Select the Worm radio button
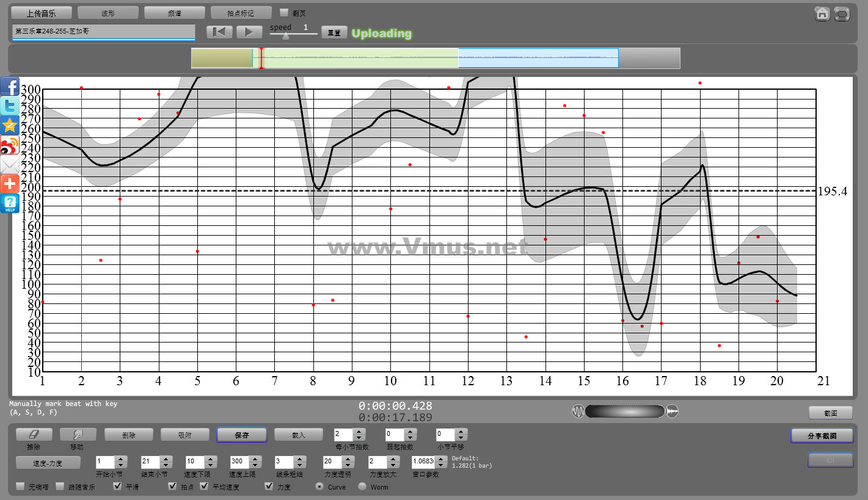Viewport: 868px width, 500px height. tap(362, 487)
